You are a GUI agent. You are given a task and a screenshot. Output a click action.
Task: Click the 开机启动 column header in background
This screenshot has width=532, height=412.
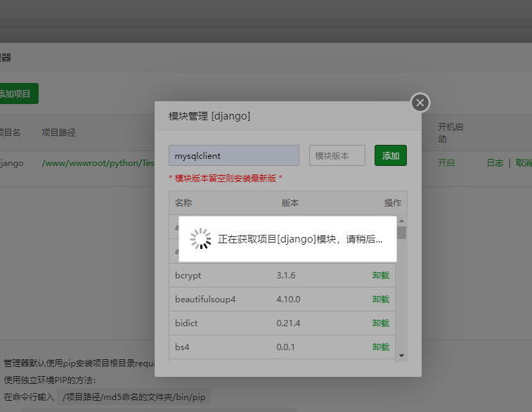pyautogui.click(x=450, y=133)
